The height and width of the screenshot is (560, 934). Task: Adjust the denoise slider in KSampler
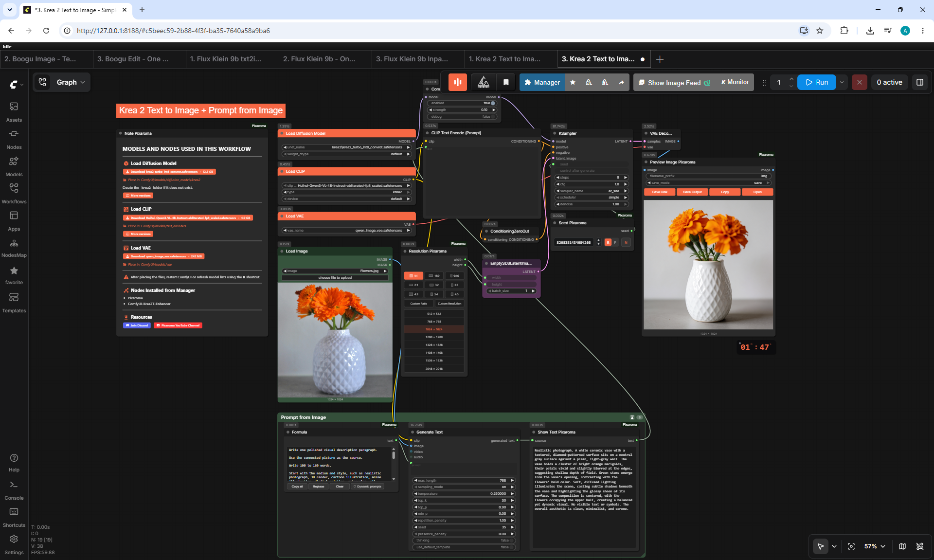click(x=592, y=204)
